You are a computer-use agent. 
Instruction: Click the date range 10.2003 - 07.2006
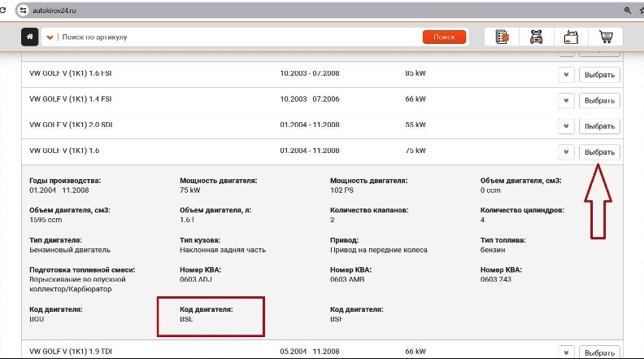tap(310, 99)
